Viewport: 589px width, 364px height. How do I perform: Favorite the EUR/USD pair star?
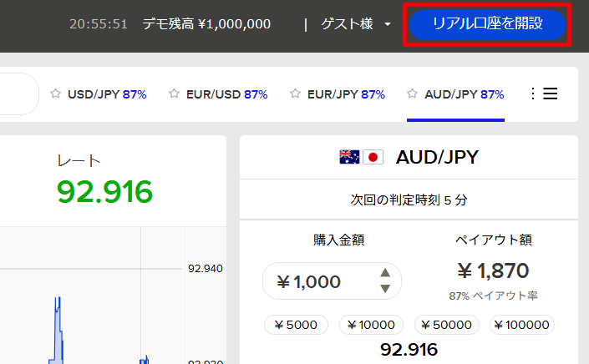point(174,94)
